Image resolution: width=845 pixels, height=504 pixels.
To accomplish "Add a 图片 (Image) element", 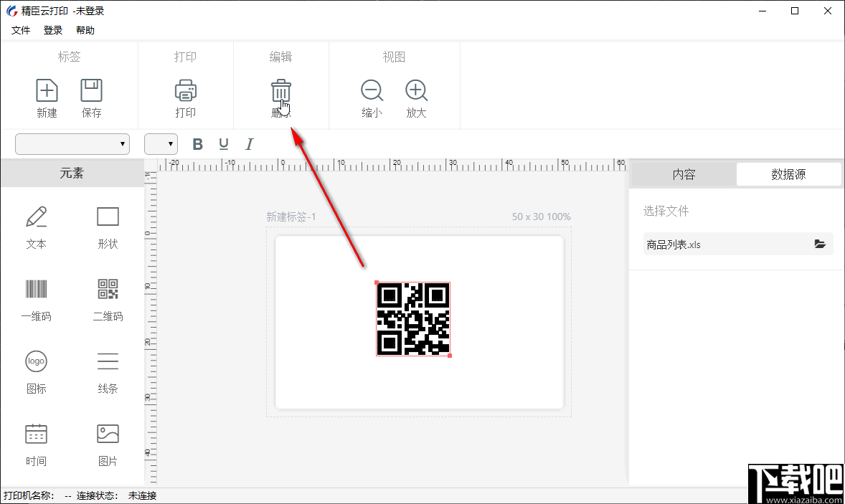I will [x=108, y=444].
